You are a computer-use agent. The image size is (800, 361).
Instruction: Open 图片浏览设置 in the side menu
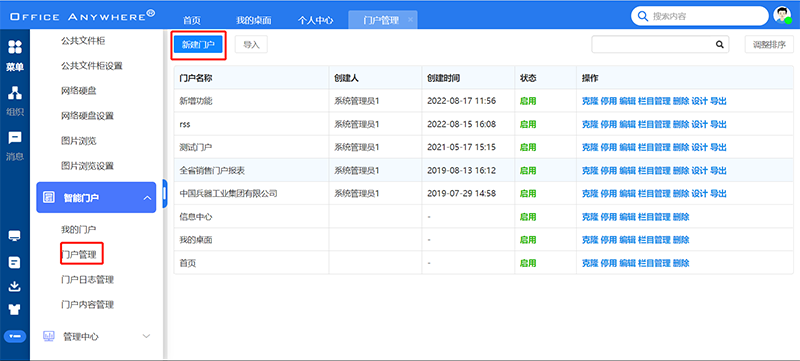87,166
